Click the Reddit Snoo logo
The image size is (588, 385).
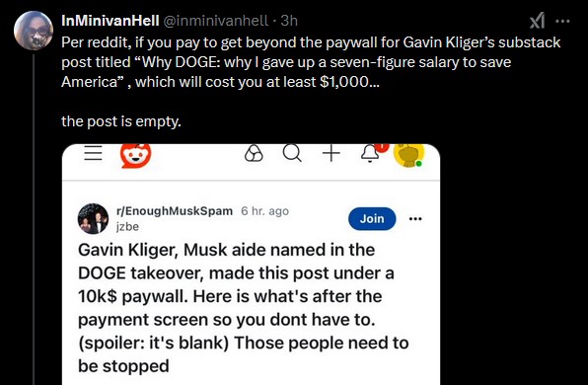pyautogui.click(x=136, y=155)
